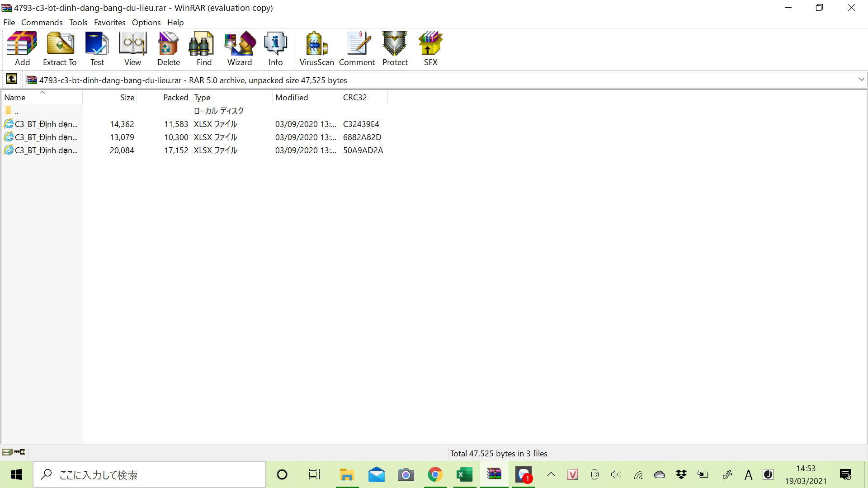Click packed size 10,300

(176, 137)
